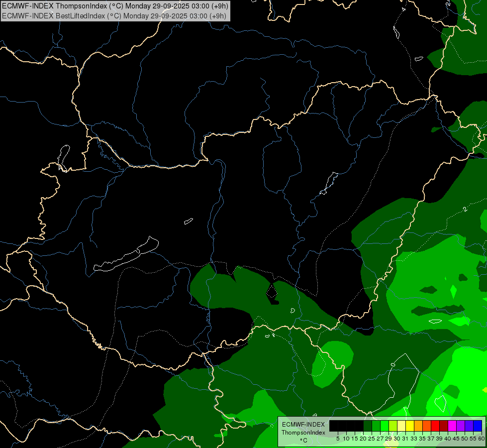Click legend tick value '50'
Image resolution: width=487 pixels, height=448 pixels.
(465, 439)
